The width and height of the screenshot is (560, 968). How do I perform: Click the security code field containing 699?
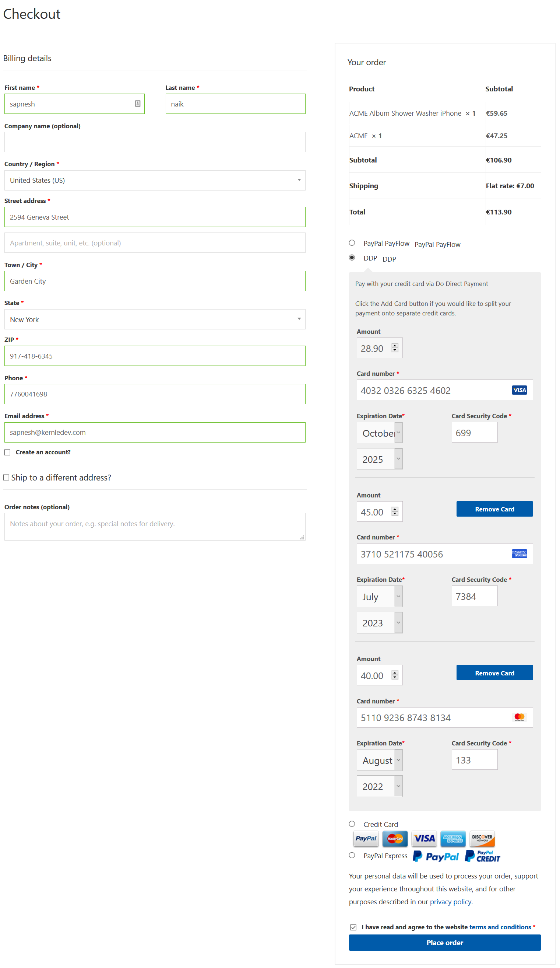475,433
